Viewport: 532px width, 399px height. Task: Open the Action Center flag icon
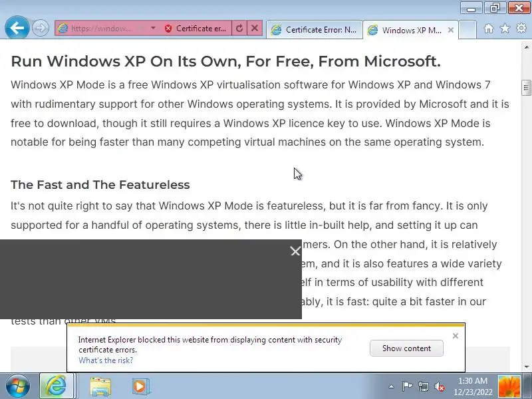click(x=407, y=386)
